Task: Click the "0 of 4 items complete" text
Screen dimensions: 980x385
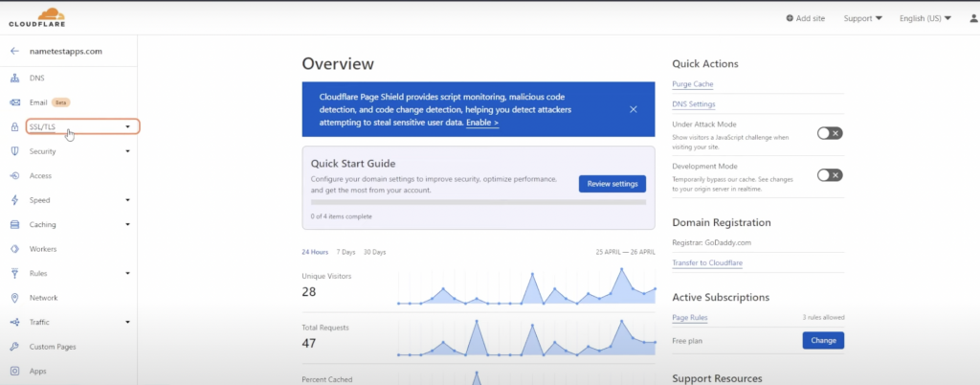Action: point(342,216)
